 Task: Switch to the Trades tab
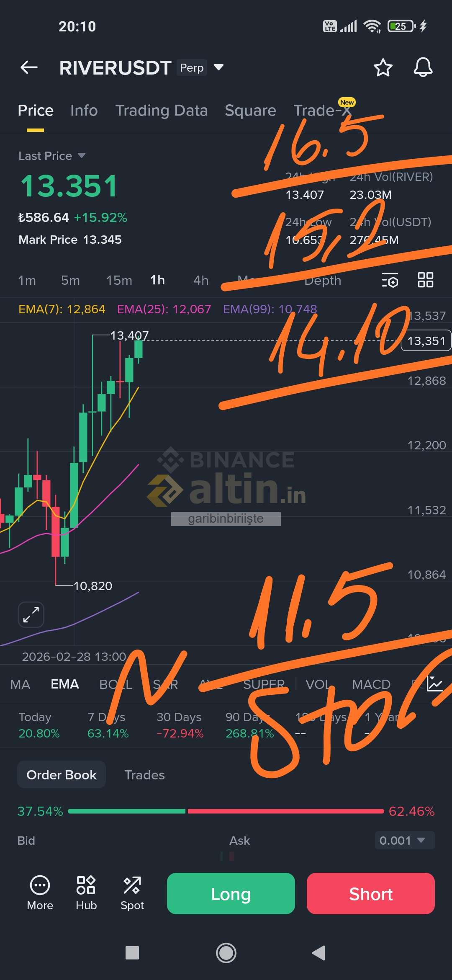(x=144, y=775)
